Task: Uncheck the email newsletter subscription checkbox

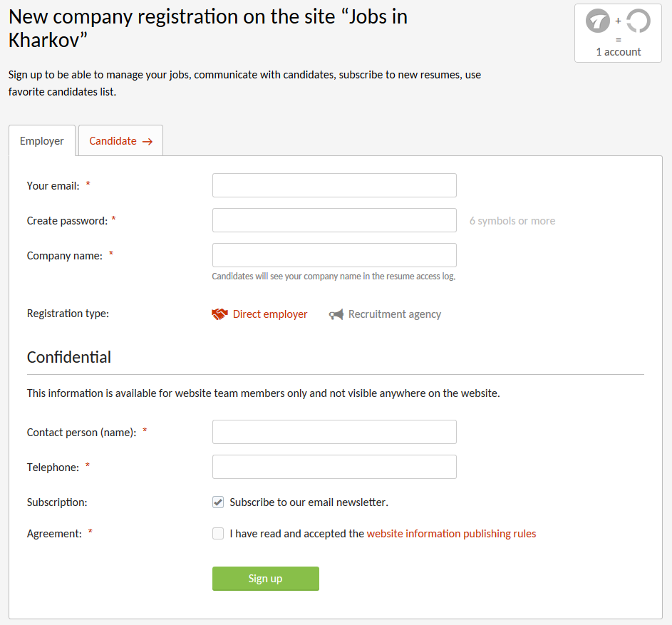Action: point(218,502)
